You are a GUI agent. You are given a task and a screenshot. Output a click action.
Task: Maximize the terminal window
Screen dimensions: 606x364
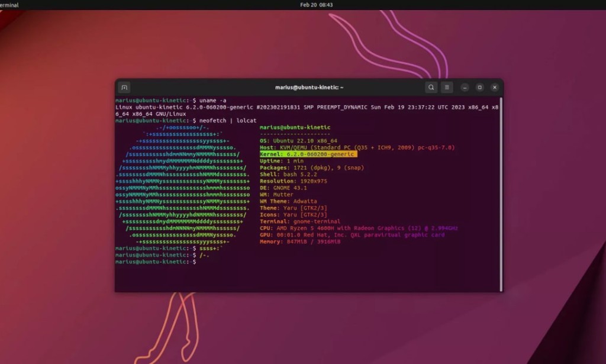point(479,87)
